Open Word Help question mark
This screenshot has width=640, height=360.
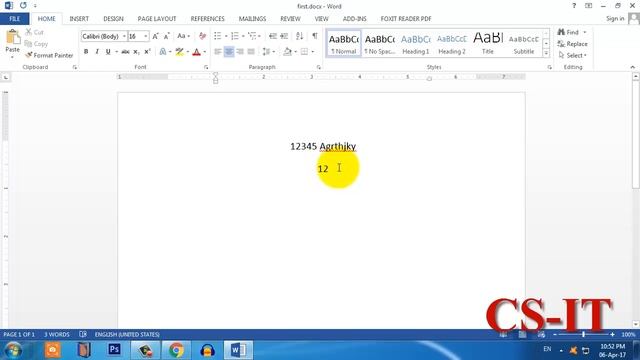pos(574,6)
